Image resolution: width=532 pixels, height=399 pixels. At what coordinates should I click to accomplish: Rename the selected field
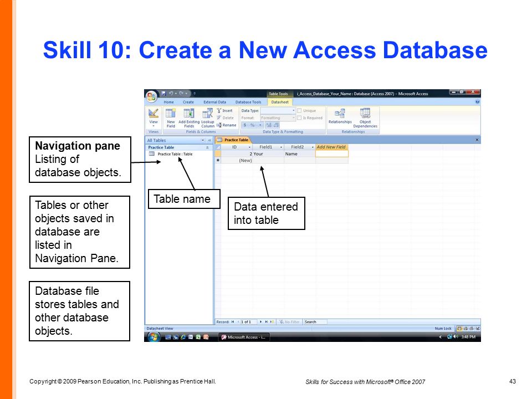tap(226, 125)
